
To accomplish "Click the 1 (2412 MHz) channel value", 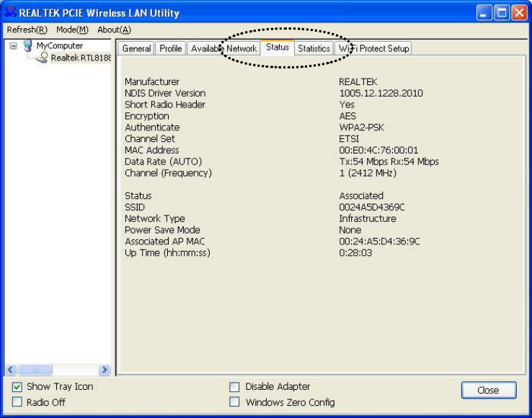I will (368, 173).
